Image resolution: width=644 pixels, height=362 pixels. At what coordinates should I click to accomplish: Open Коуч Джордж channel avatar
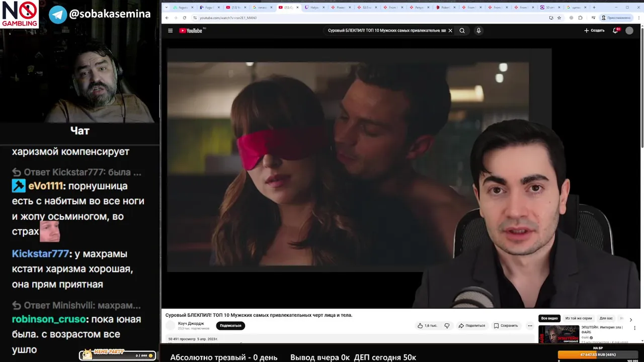[171, 325]
